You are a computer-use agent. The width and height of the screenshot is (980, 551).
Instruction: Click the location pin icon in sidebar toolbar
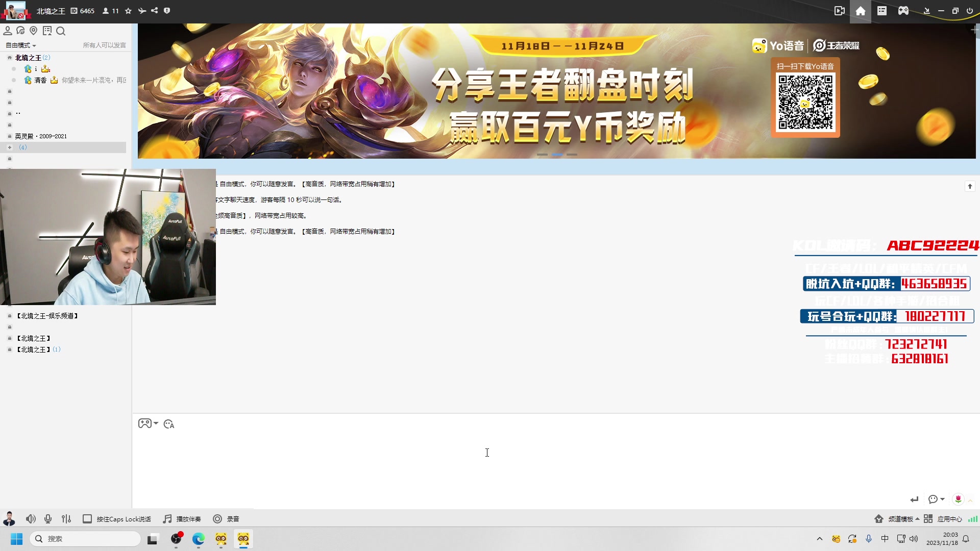point(34,31)
